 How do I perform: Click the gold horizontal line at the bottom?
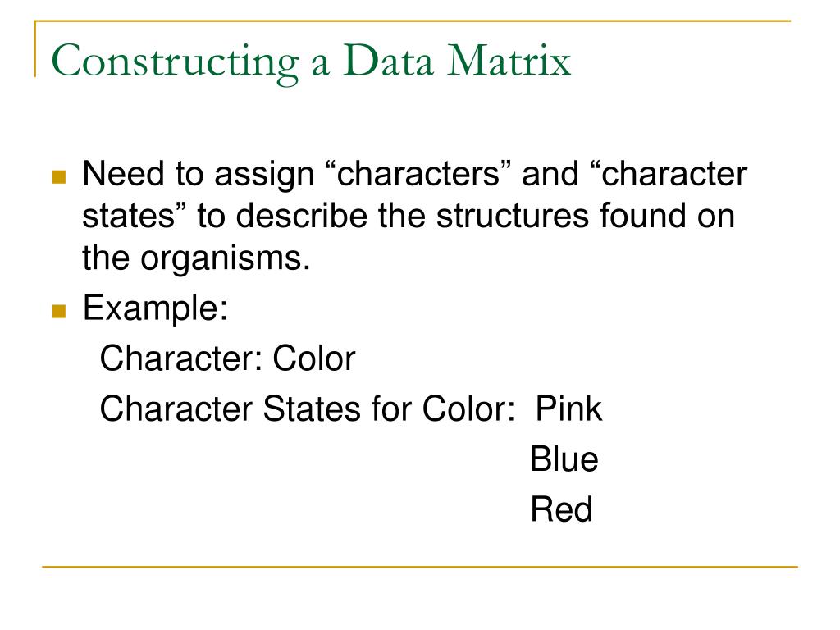click(420, 566)
